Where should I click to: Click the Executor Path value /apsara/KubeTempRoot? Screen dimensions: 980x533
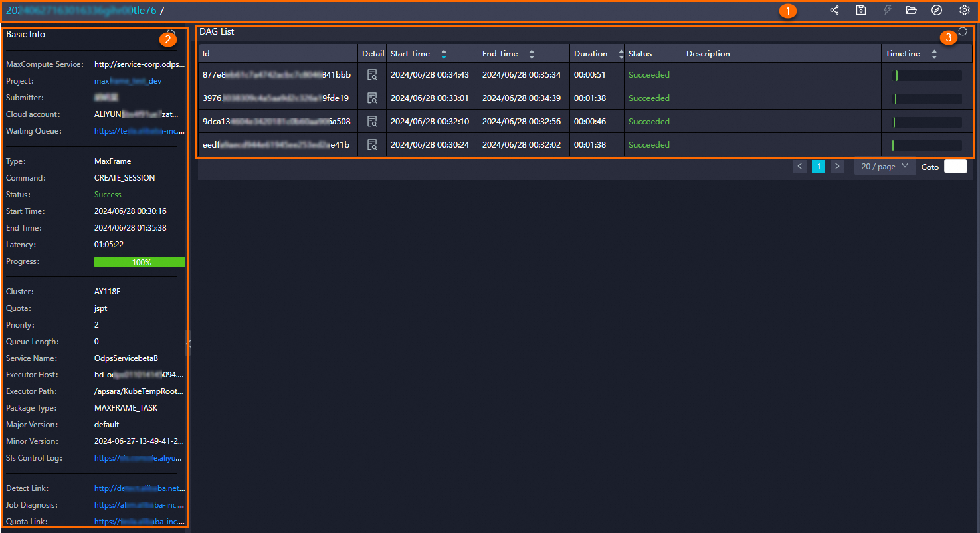point(140,391)
